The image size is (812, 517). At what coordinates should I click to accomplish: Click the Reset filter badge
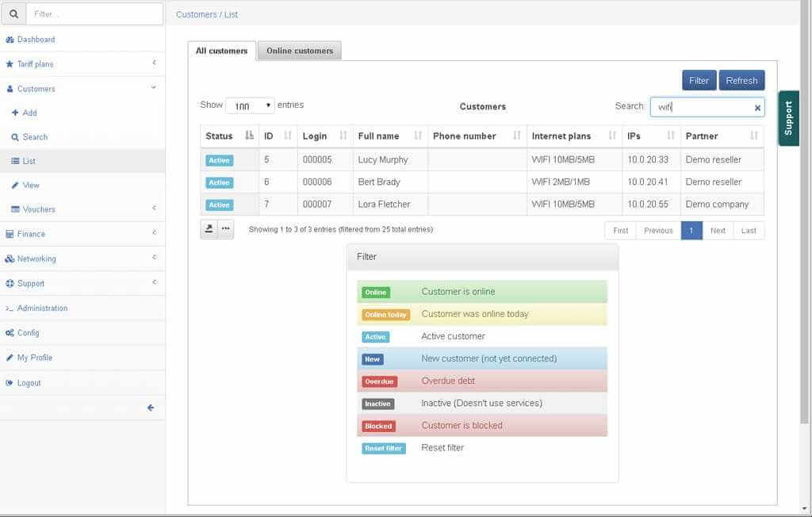[383, 448]
